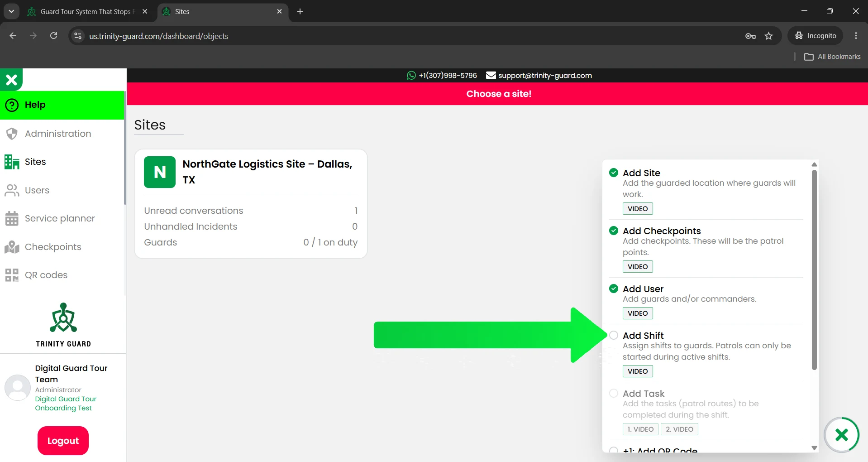Open the Add Checkpoints VIDEO button

pos(638,267)
